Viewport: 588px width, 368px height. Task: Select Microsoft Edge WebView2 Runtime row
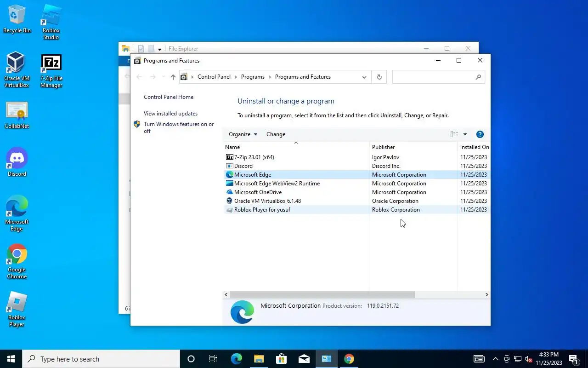[356, 184]
